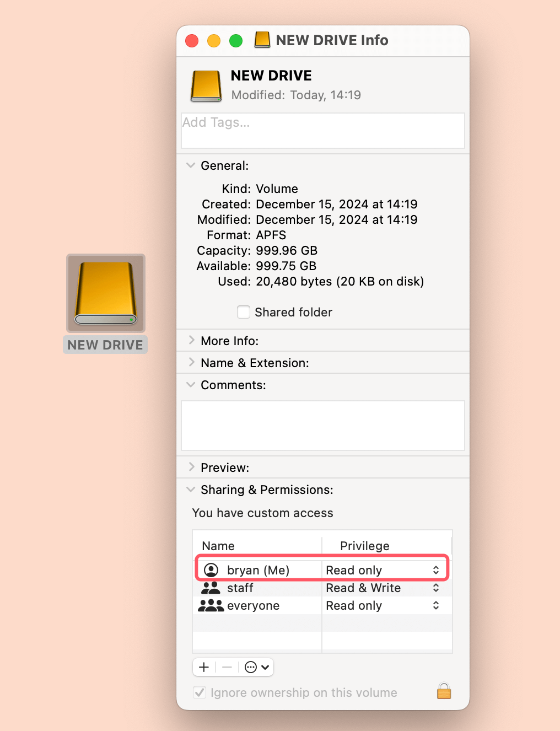Image resolution: width=560 pixels, height=731 pixels.
Task: Click the bryan (Me) user icon
Action: [x=211, y=569]
